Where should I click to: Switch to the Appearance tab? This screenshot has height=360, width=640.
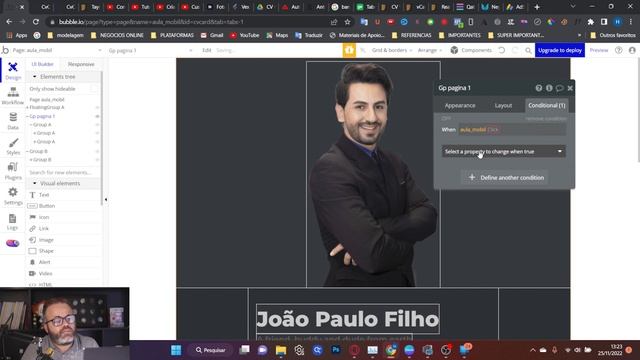(x=460, y=105)
